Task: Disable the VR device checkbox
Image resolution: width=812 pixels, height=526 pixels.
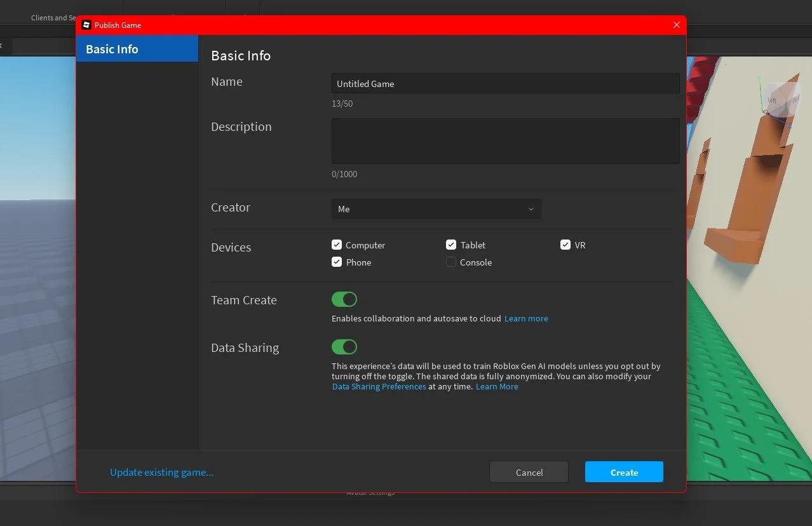Action: (565, 245)
